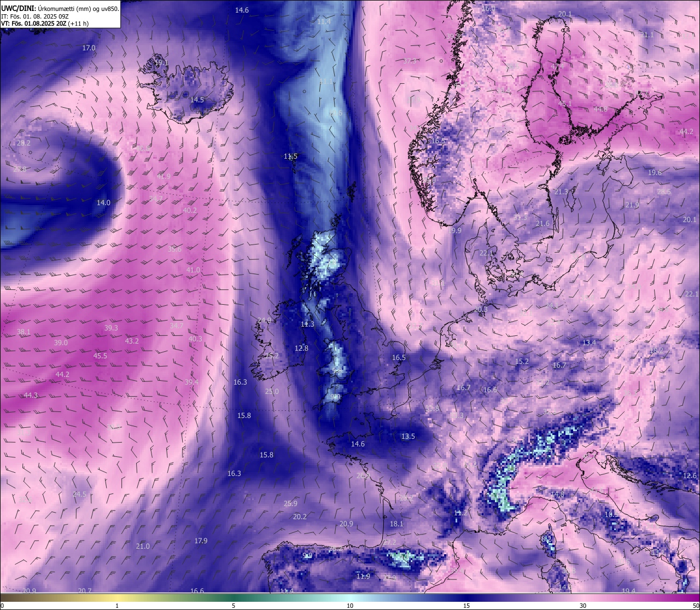Click the 24.5 value in the lower left
The height and width of the screenshot is (610, 700).
79,495
